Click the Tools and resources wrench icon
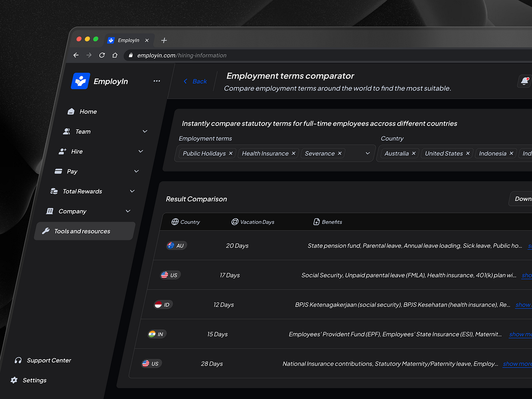532x399 pixels. click(47, 231)
